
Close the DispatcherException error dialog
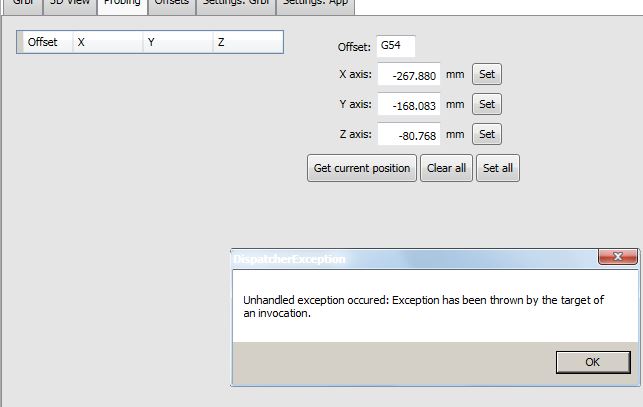pos(617,258)
